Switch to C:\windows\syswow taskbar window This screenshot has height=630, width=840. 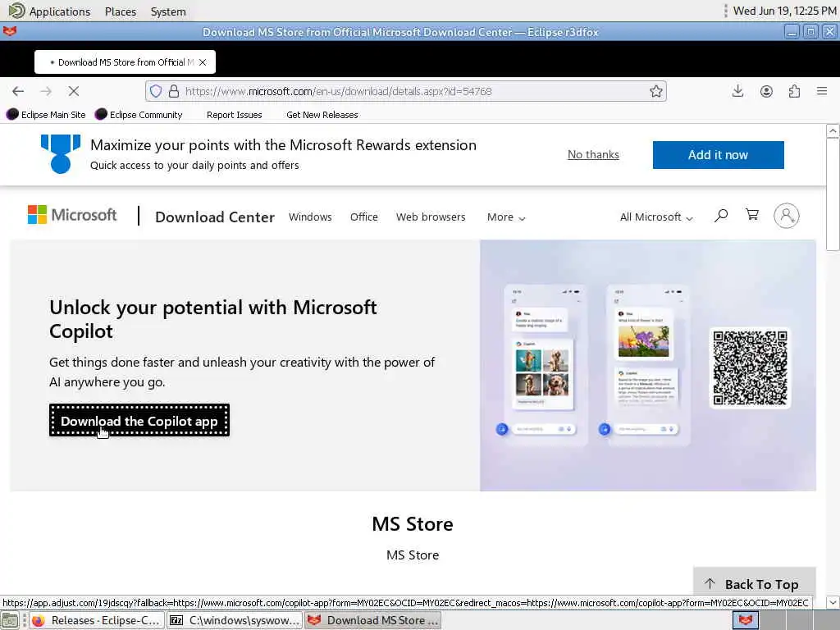(x=234, y=620)
